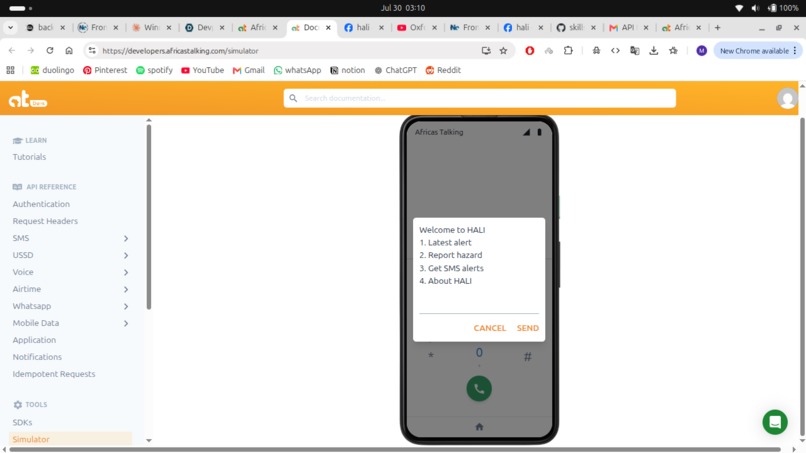The height and width of the screenshot is (453, 806).
Task: Dial with the green call button
Action: 479,389
